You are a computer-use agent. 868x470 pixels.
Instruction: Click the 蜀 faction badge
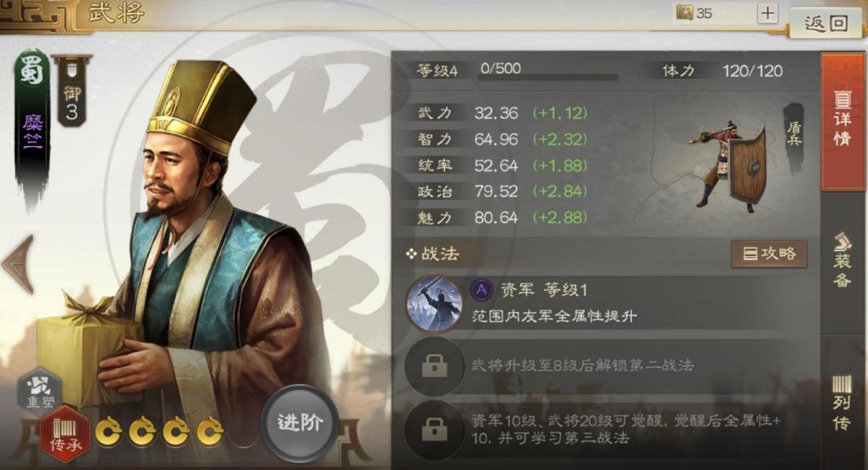click(31, 70)
